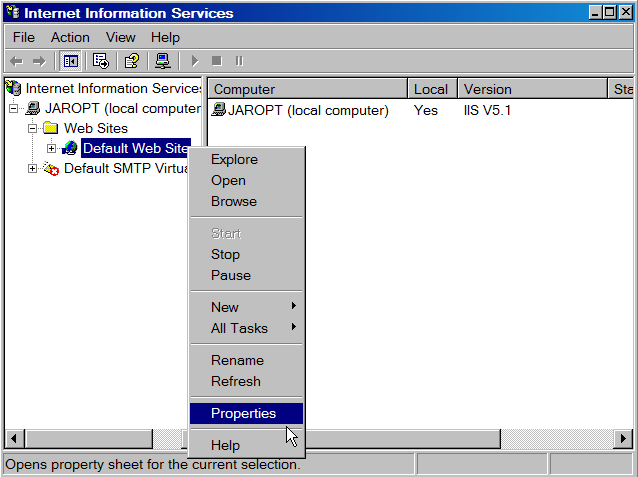638x477 pixels.
Task: Collapse the Web Sites tree node
Action: point(33,129)
